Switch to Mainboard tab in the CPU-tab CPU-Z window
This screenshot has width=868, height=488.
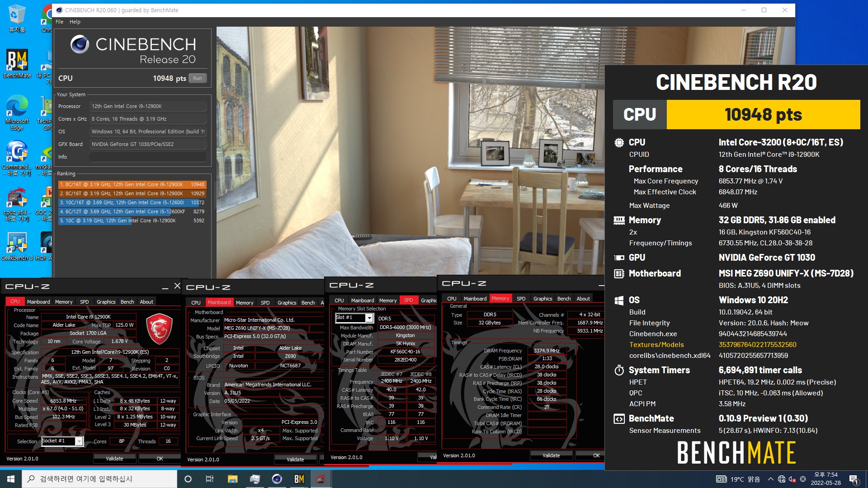point(38,301)
